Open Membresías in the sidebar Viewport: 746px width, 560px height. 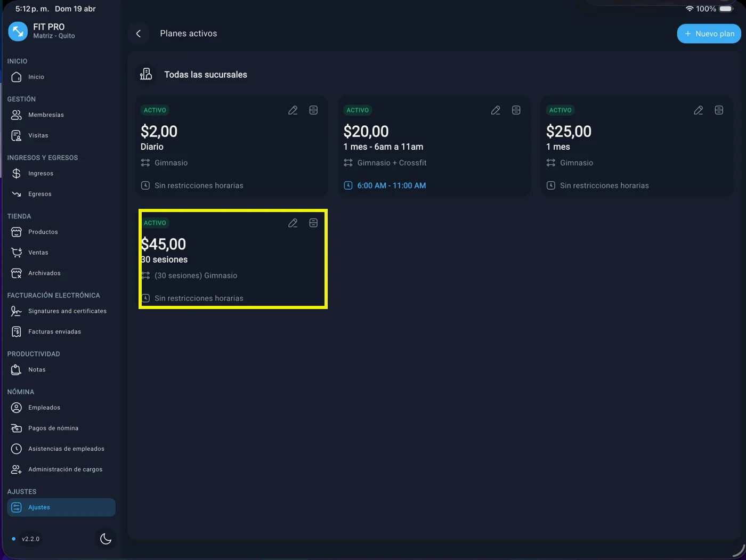pos(46,115)
